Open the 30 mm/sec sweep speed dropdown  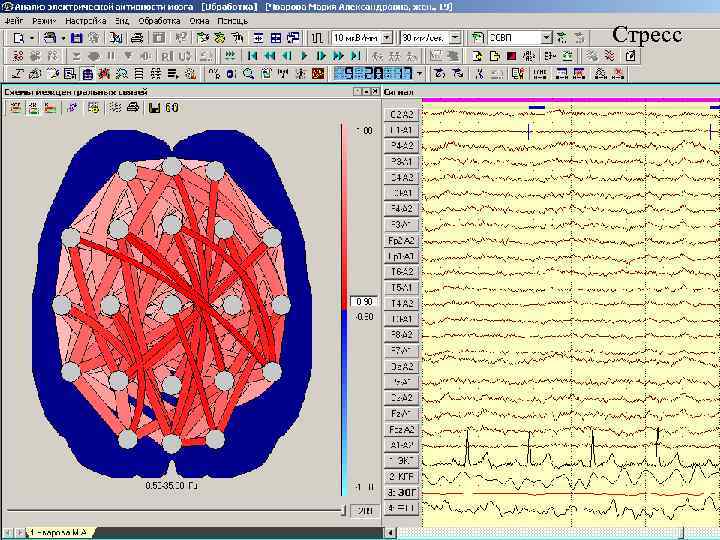[x=455, y=37]
